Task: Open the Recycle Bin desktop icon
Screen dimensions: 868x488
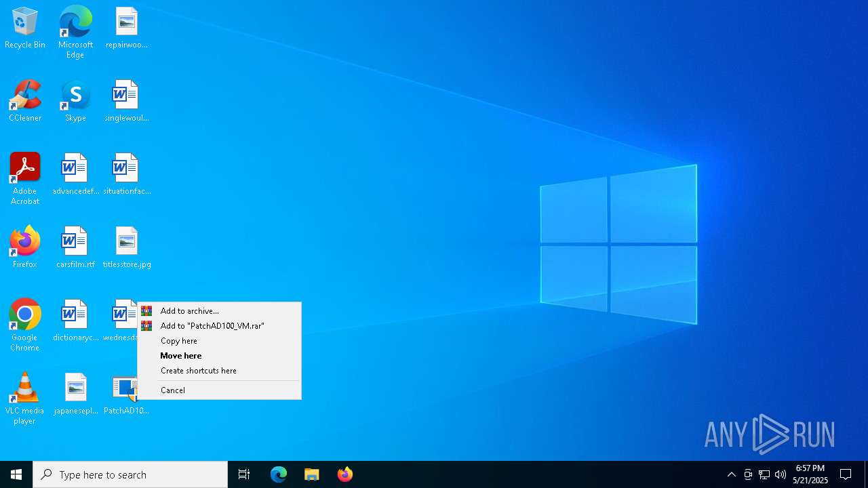Action: (x=25, y=28)
